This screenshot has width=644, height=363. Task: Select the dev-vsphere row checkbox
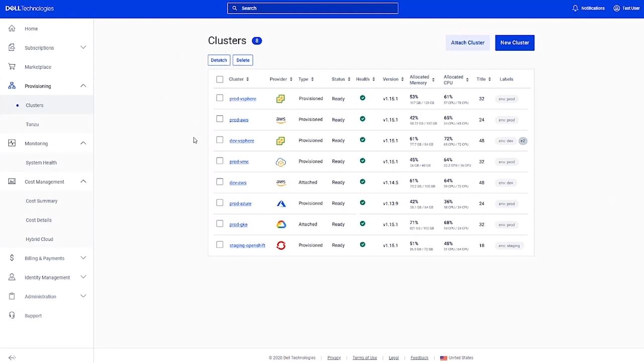point(220,140)
